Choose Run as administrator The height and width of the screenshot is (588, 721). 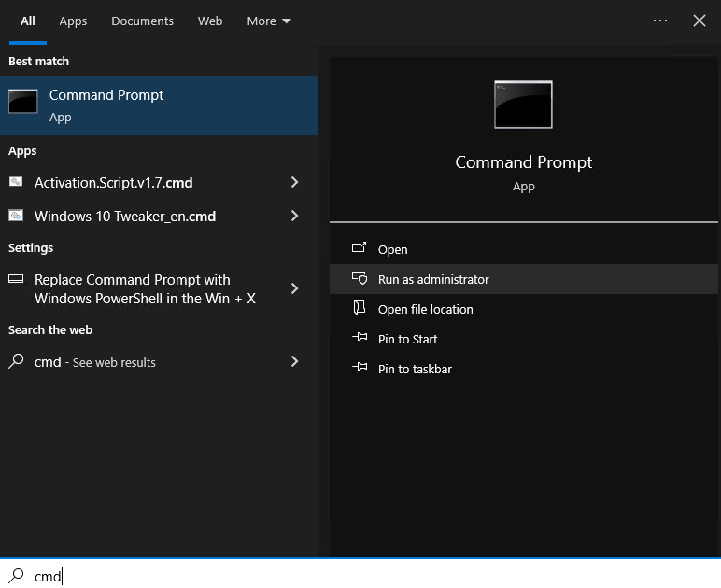tap(524, 279)
